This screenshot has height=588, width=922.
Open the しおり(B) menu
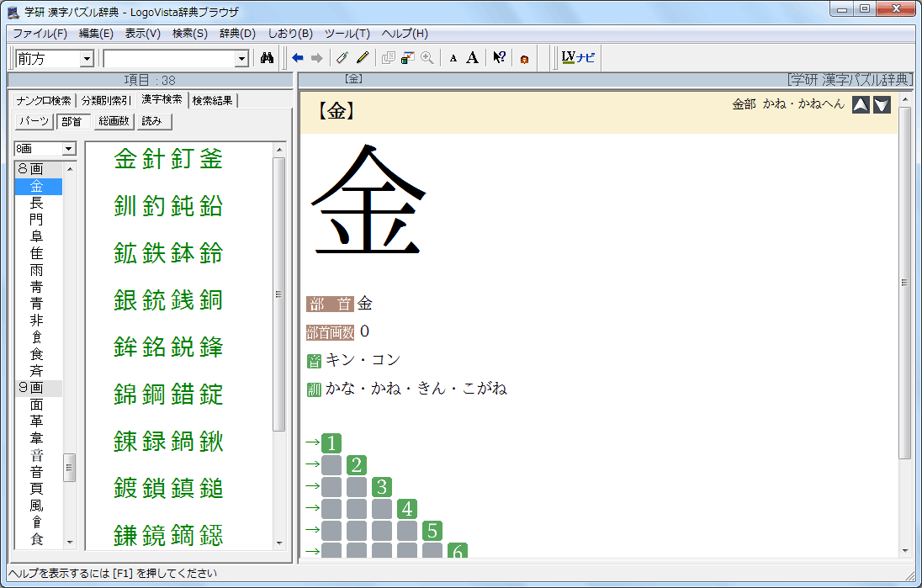point(290,34)
